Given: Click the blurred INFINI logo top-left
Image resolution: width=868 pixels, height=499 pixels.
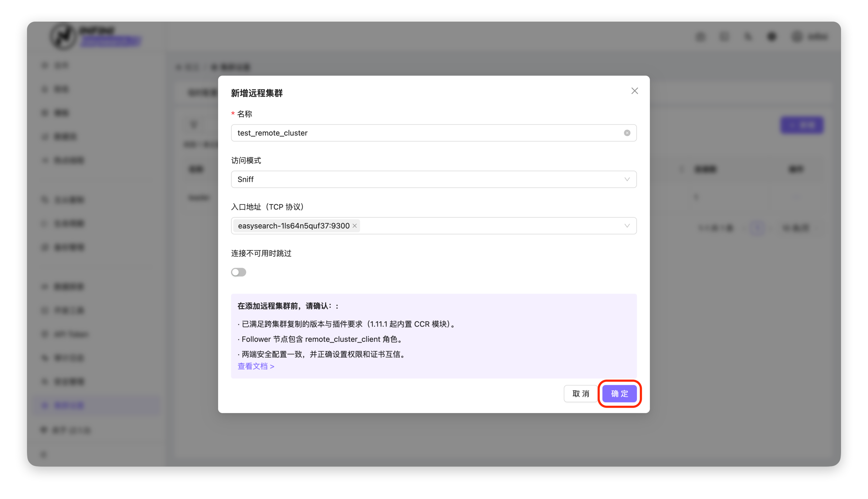Looking at the screenshot, I should click(63, 36).
